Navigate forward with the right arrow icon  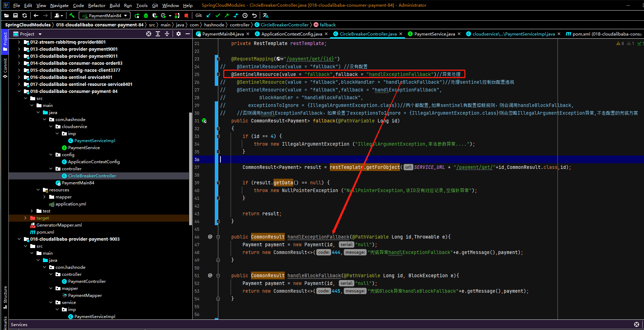45,15
